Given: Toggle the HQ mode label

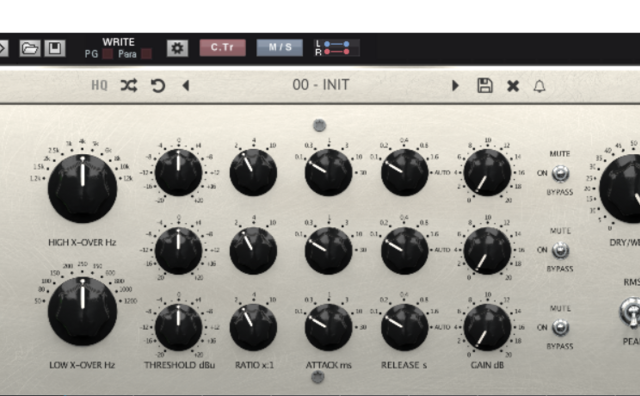Looking at the screenshot, I should click(x=99, y=85).
